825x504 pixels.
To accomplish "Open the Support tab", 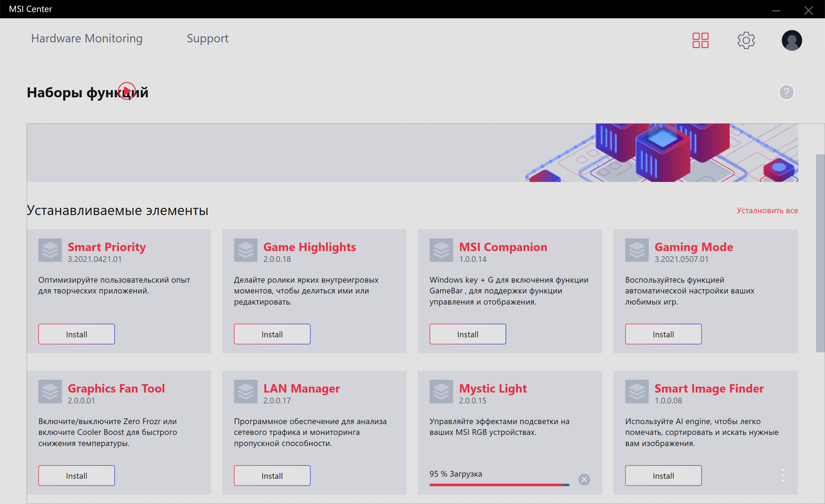I will [207, 38].
